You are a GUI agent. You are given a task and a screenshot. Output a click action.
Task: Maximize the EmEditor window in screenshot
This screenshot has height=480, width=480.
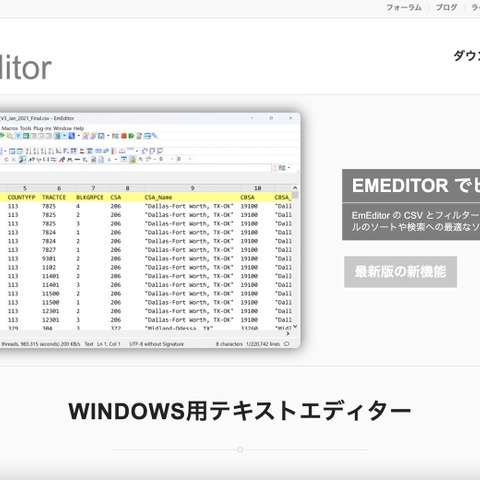click(x=271, y=118)
